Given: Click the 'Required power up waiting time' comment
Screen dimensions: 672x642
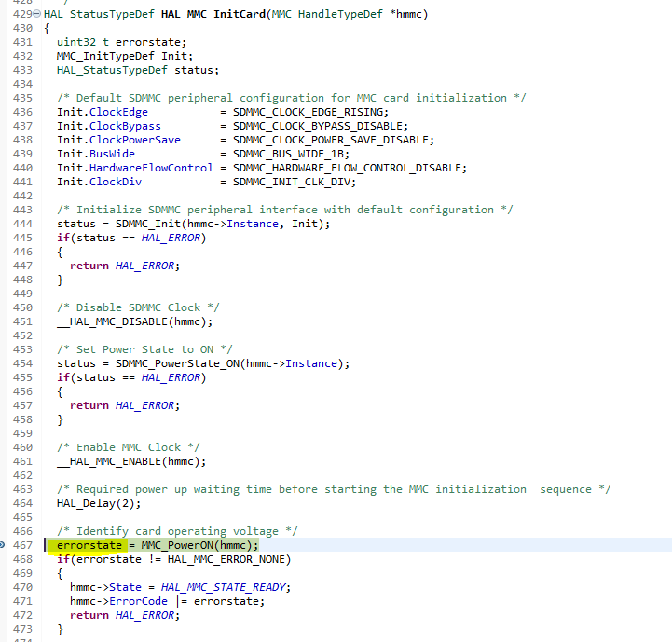Looking at the screenshot, I should (334, 489).
